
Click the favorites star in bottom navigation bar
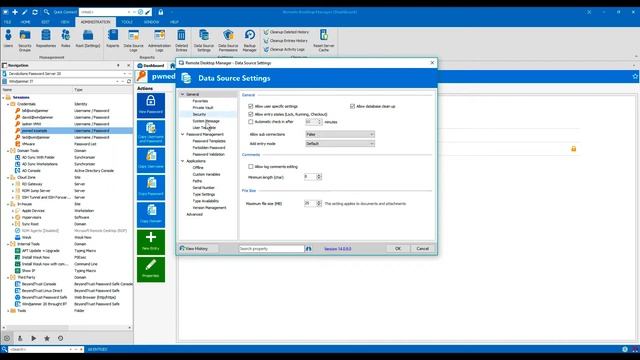tap(47, 338)
